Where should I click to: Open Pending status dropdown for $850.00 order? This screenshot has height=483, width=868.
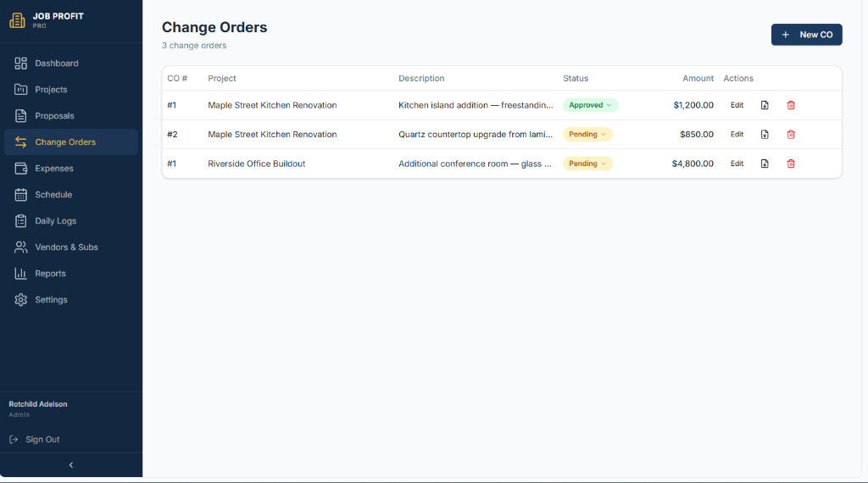click(587, 135)
